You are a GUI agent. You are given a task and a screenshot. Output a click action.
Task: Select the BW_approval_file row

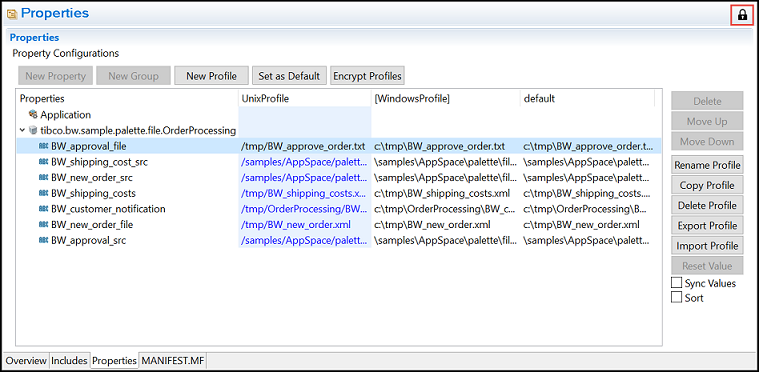pos(339,146)
